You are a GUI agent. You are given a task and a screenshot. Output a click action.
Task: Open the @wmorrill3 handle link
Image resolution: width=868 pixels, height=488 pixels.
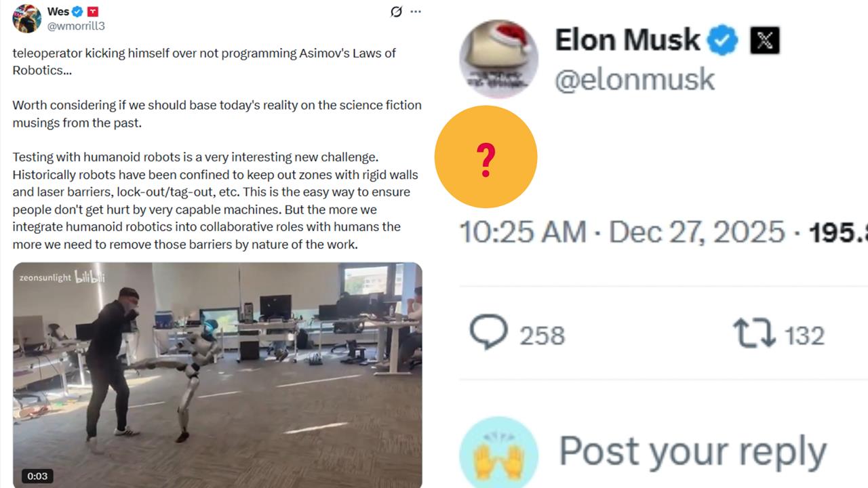point(76,26)
